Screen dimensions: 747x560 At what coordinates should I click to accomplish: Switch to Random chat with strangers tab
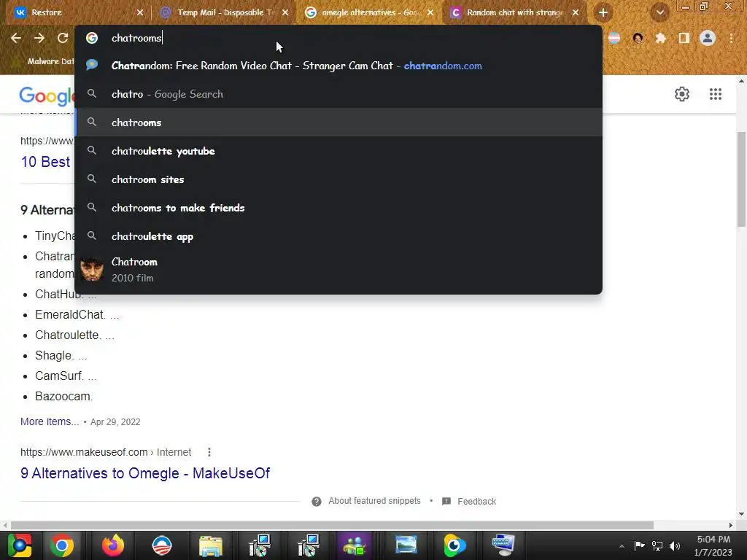pos(514,12)
